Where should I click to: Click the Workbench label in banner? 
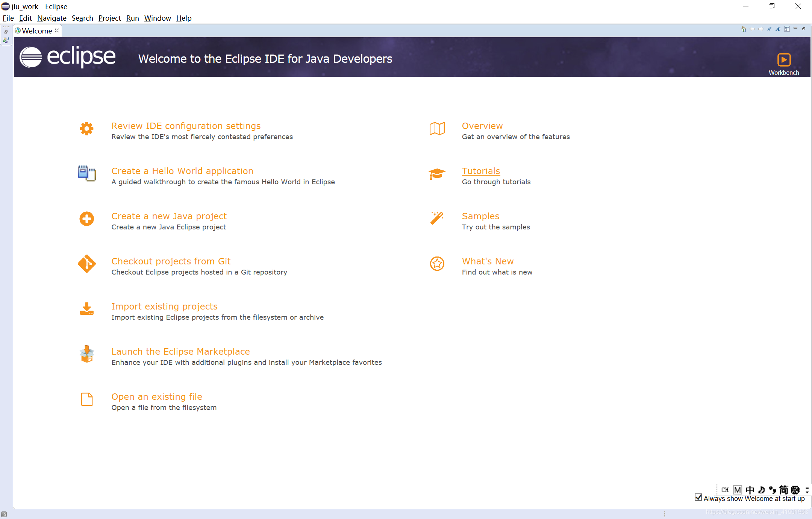click(x=784, y=73)
